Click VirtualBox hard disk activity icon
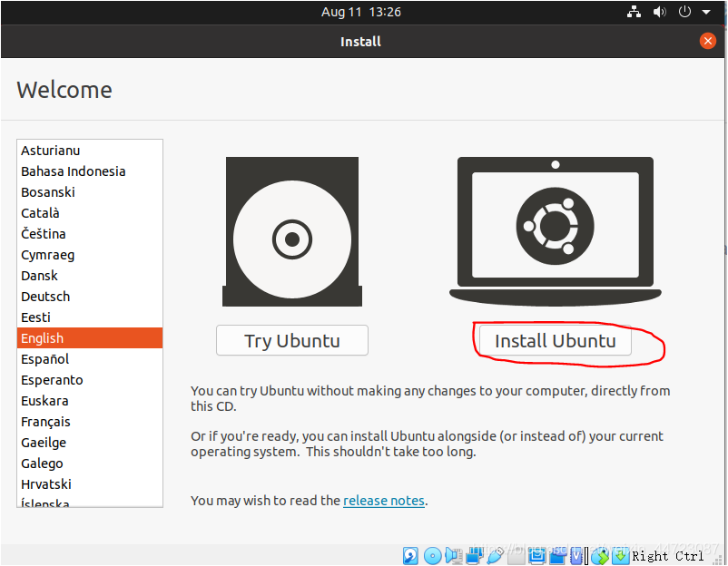Screen dimensions: 728x566 411,556
